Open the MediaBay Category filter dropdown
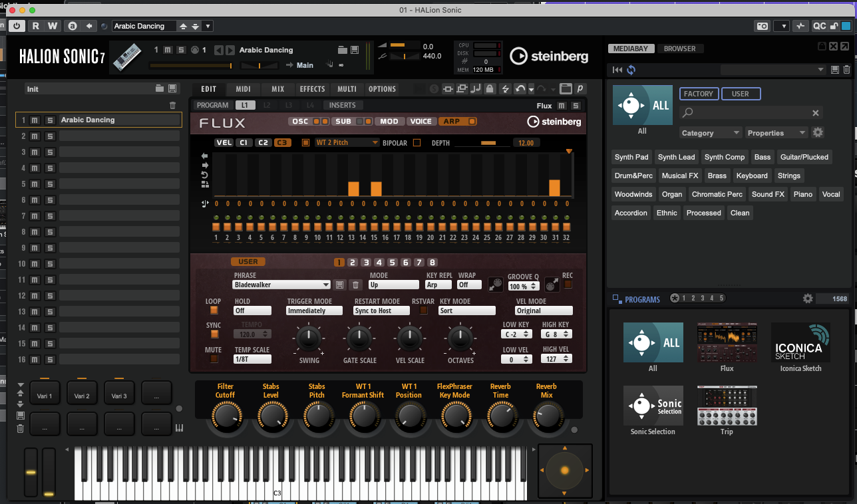 click(711, 133)
